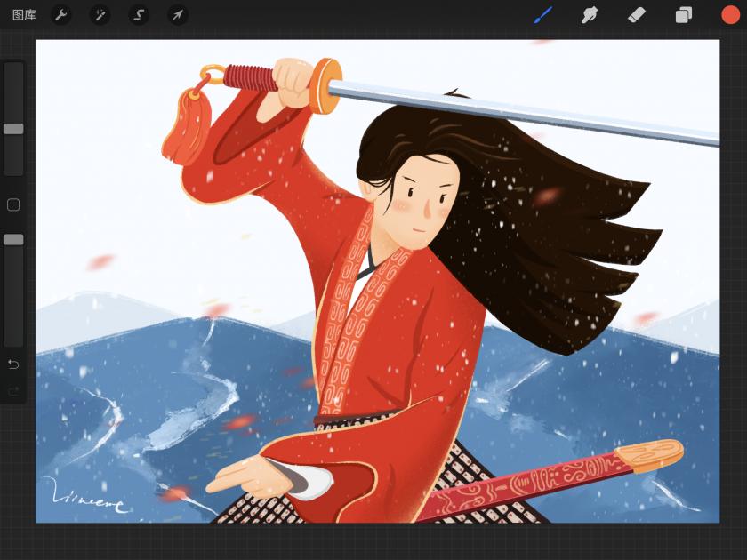Screen dimensions: 747x560
Task: Redo the last undone stroke
Action: (x=13, y=391)
